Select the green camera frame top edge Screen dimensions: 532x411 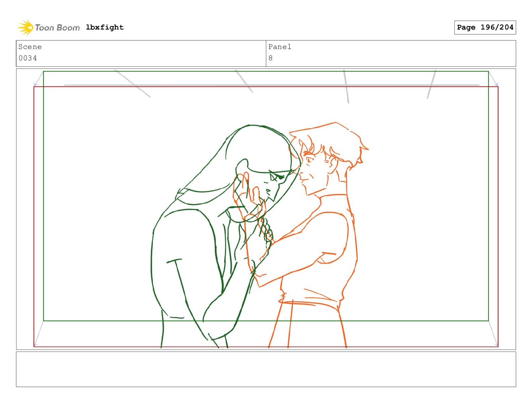pyautogui.click(x=266, y=72)
